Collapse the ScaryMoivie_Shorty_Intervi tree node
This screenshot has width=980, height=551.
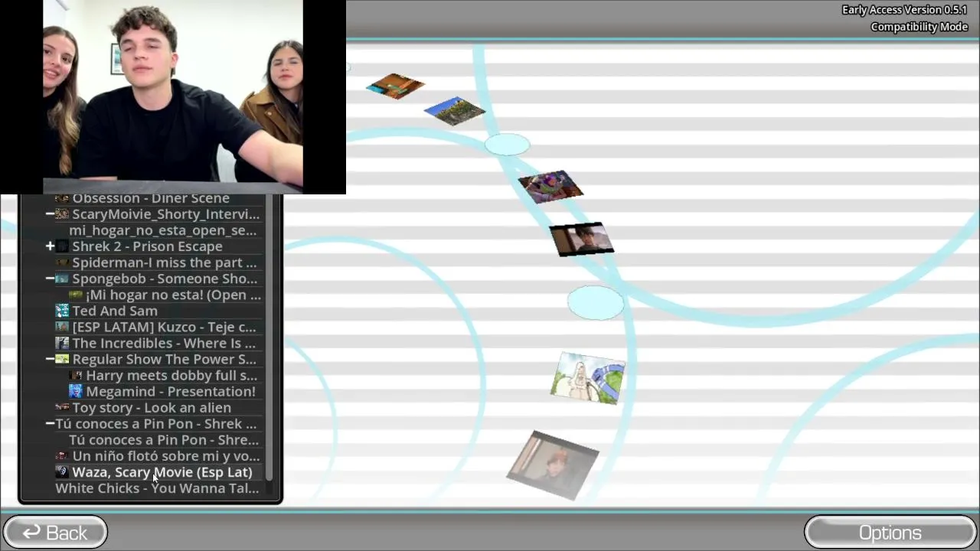[50, 214]
